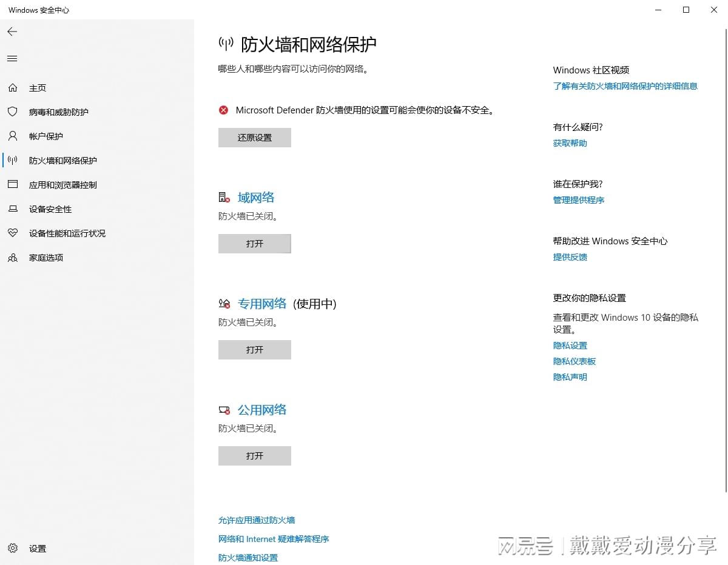Viewport: 728px width, 565px height.
Task: Maximize the Windows 安全中心 window
Action: (686, 10)
